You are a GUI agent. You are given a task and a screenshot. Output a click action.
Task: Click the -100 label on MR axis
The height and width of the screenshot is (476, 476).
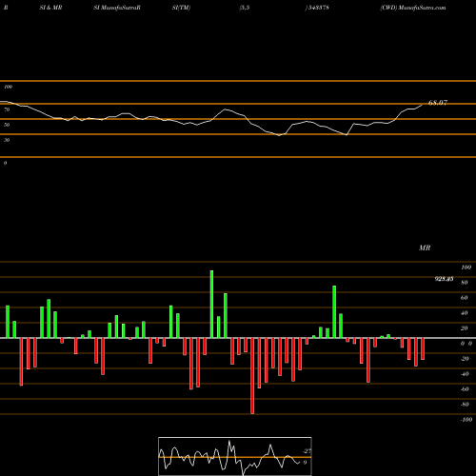coord(466,420)
